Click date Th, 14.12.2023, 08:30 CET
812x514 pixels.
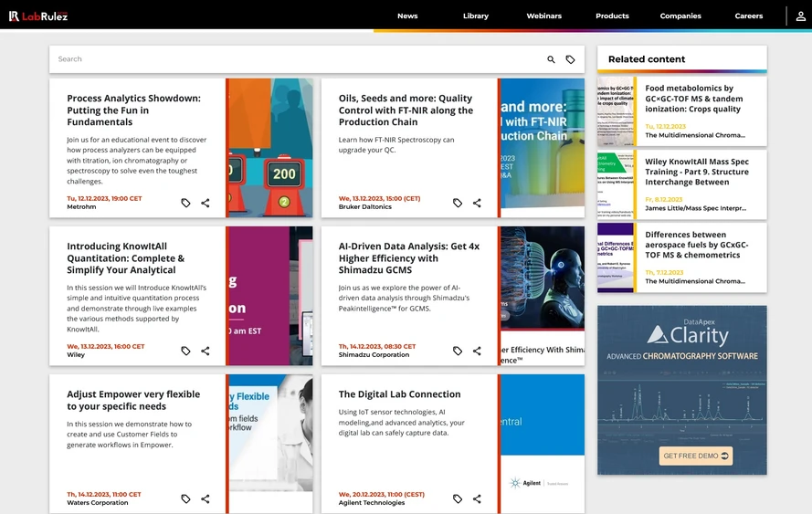pyautogui.click(x=377, y=346)
